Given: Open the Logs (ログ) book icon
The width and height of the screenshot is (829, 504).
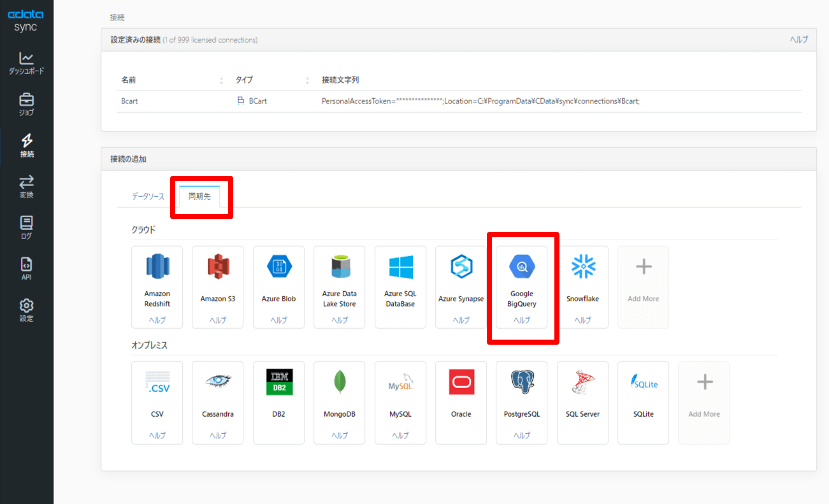Looking at the screenshot, I should tap(26, 227).
